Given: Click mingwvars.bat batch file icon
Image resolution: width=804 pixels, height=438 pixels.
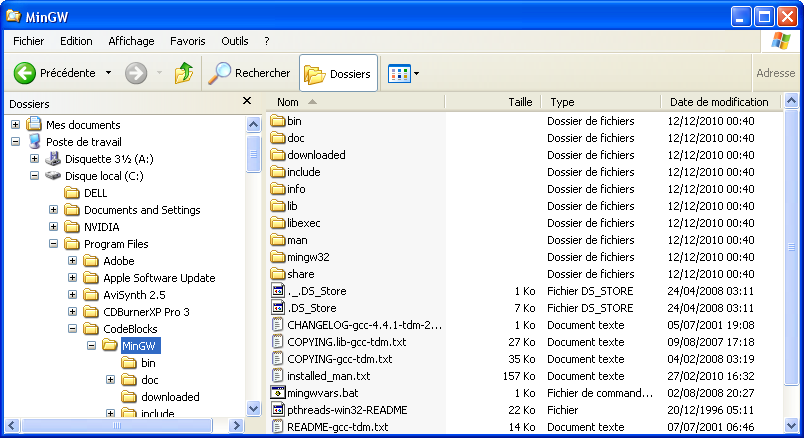Looking at the screenshot, I should coord(277,392).
